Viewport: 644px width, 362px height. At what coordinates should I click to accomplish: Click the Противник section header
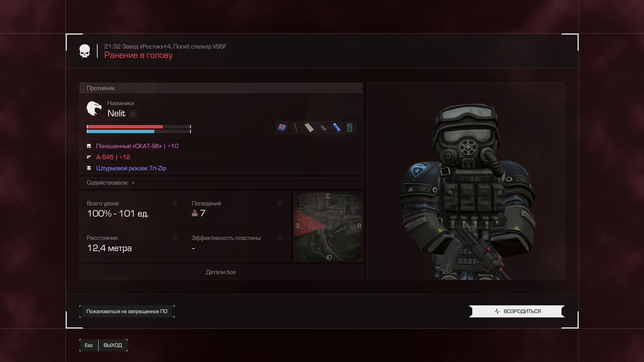pyautogui.click(x=221, y=88)
